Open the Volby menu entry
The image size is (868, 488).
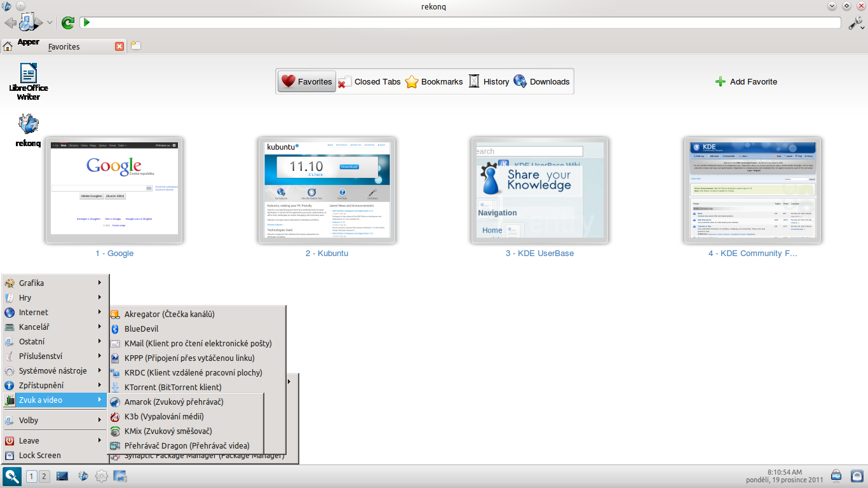[x=55, y=420]
